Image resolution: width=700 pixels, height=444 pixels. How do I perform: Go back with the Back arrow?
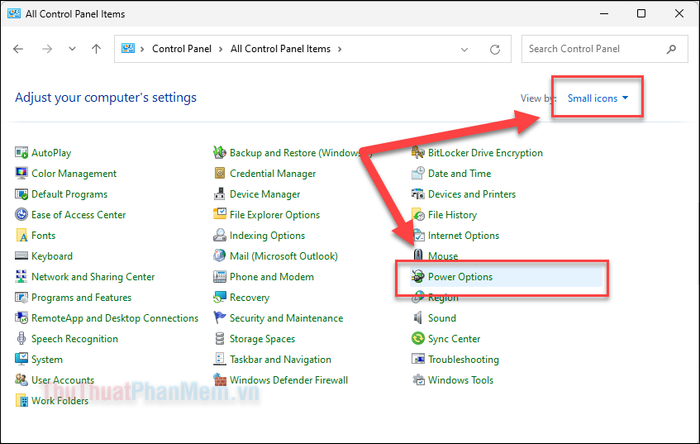point(18,49)
